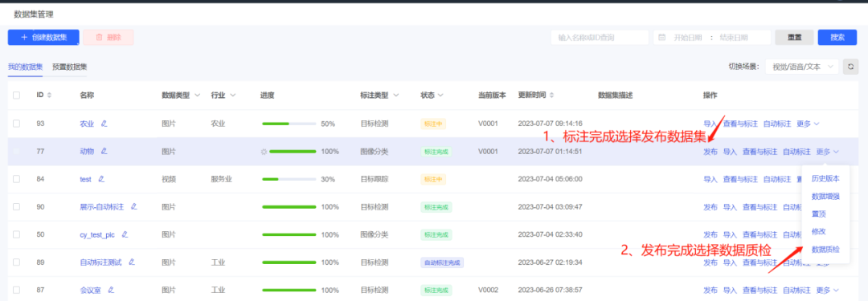Click the pencil icon next to 自动标注测试
This screenshot has width=868, height=301.
132,262
